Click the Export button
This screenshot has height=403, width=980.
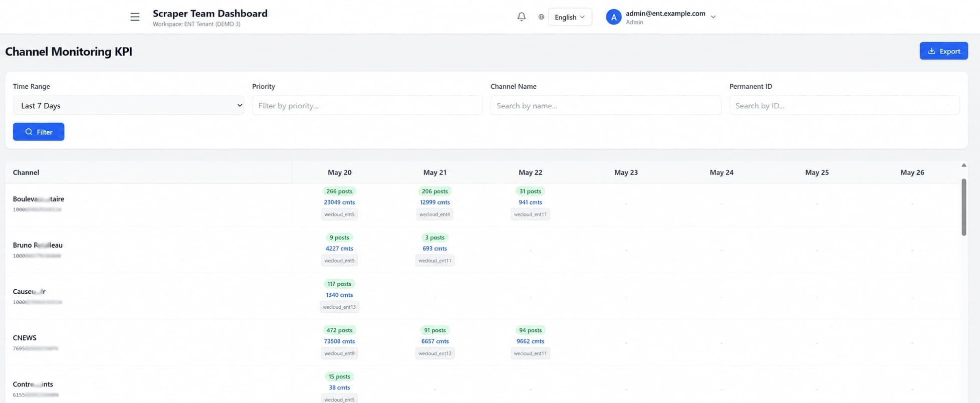(x=943, y=51)
